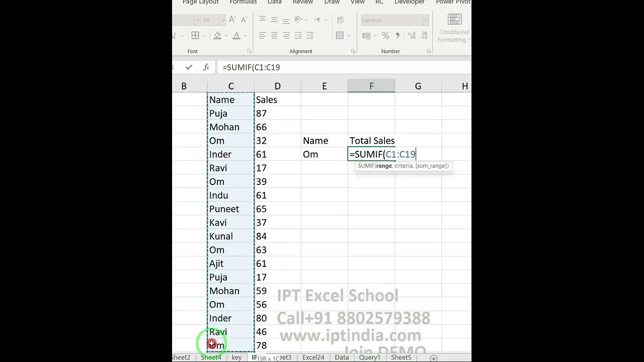Switch to Sheet5 worksheet tab
Screen dimensions: 644x362
[401, 357]
